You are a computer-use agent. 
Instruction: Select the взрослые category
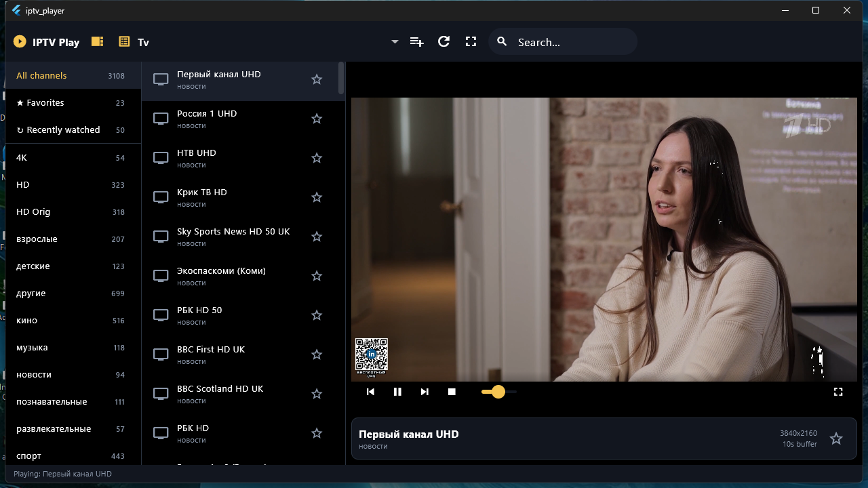tap(73, 239)
